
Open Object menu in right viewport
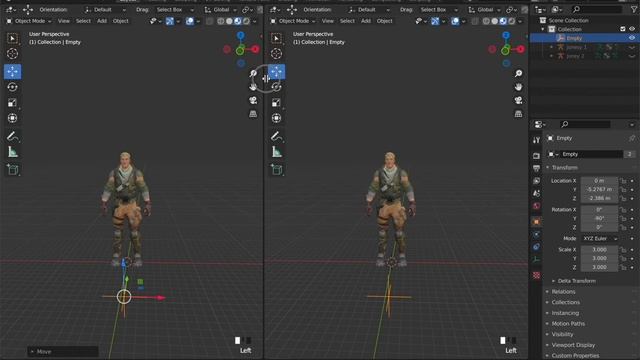click(384, 21)
